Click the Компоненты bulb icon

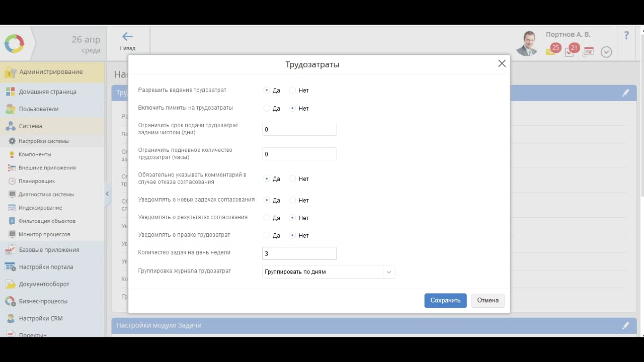[x=12, y=154]
